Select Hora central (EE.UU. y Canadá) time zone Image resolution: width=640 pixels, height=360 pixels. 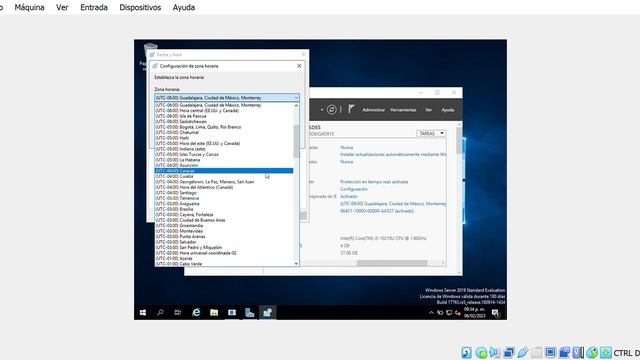(224, 111)
